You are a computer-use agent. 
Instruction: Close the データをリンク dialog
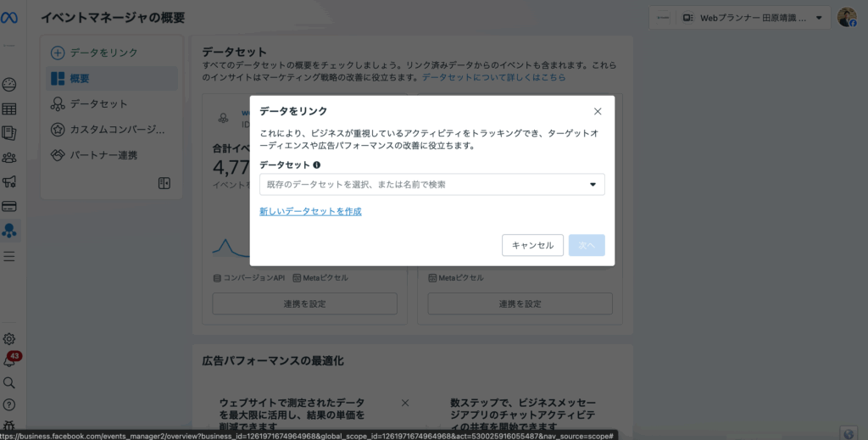tap(598, 111)
